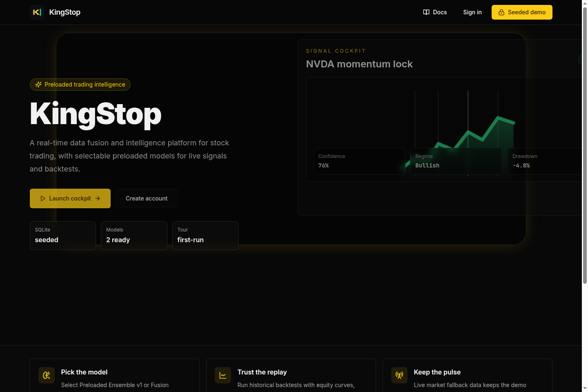Screen dimensions: 588x392
Task: Click the Preloaded trading intelligence badge
Action: (x=80, y=85)
